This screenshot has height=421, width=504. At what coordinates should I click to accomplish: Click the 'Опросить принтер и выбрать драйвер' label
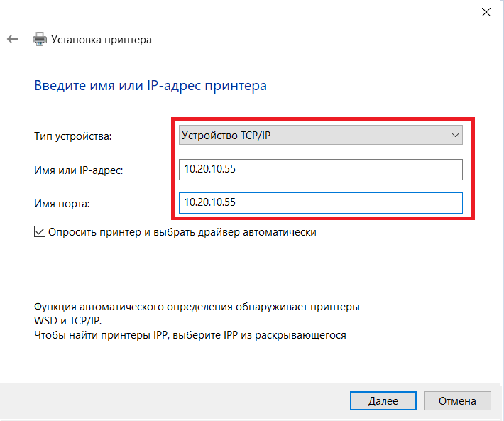[x=182, y=231]
